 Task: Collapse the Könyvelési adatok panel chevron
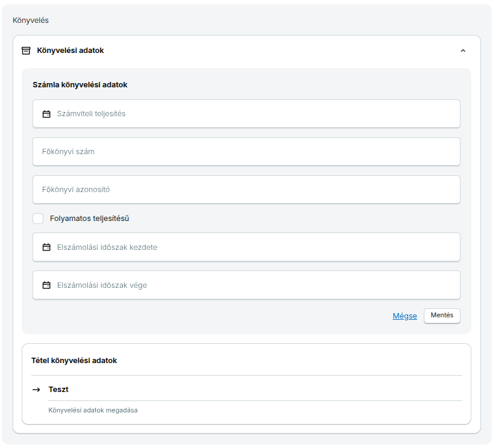click(463, 51)
